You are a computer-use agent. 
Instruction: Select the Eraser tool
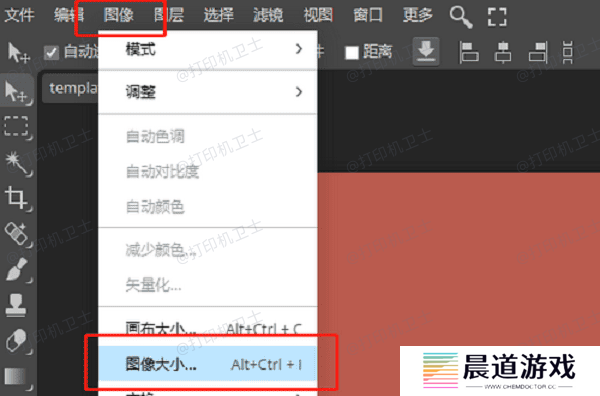point(16,340)
